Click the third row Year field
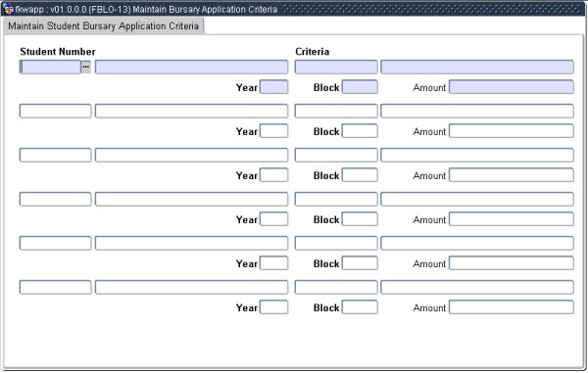Image resolution: width=588 pixels, height=373 pixels. point(273,175)
